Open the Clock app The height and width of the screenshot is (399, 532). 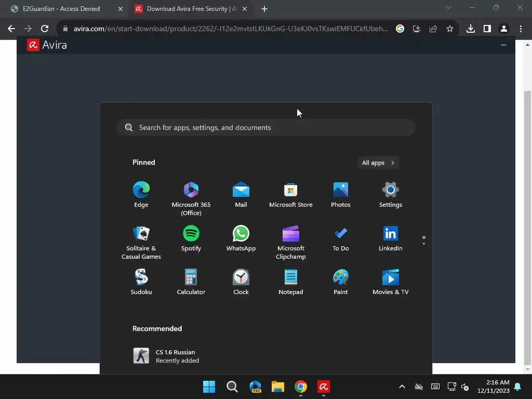click(x=241, y=282)
